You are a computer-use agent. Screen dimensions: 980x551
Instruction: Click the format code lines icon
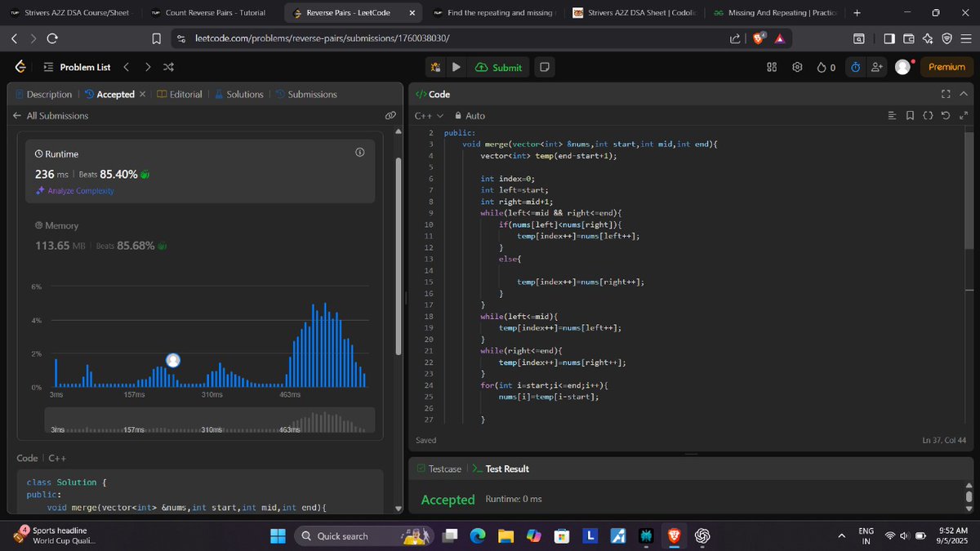coord(892,116)
